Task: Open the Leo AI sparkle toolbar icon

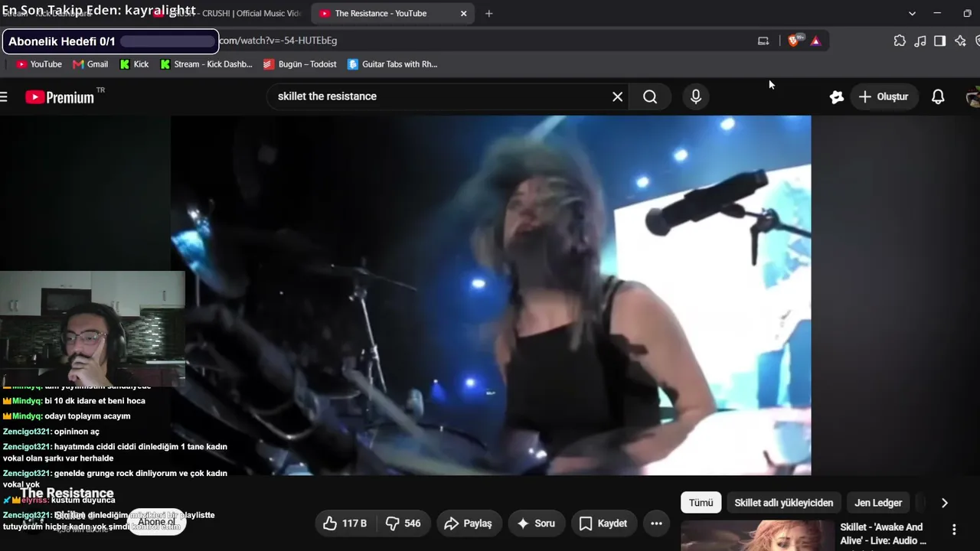Action: pyautogui.click(x=960, y=41)
